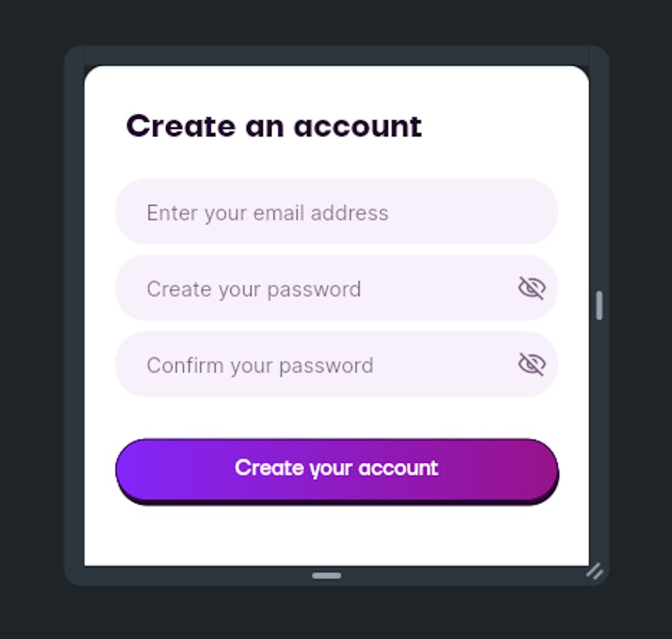Click the crossed-eye icon beside Create your password

532,288
